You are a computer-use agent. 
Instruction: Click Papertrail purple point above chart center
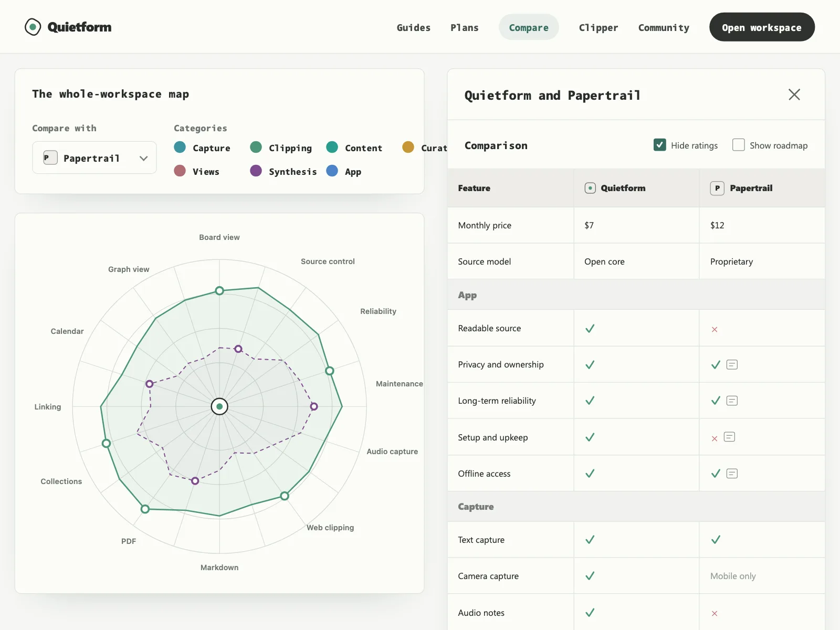[x=238, y=349]
